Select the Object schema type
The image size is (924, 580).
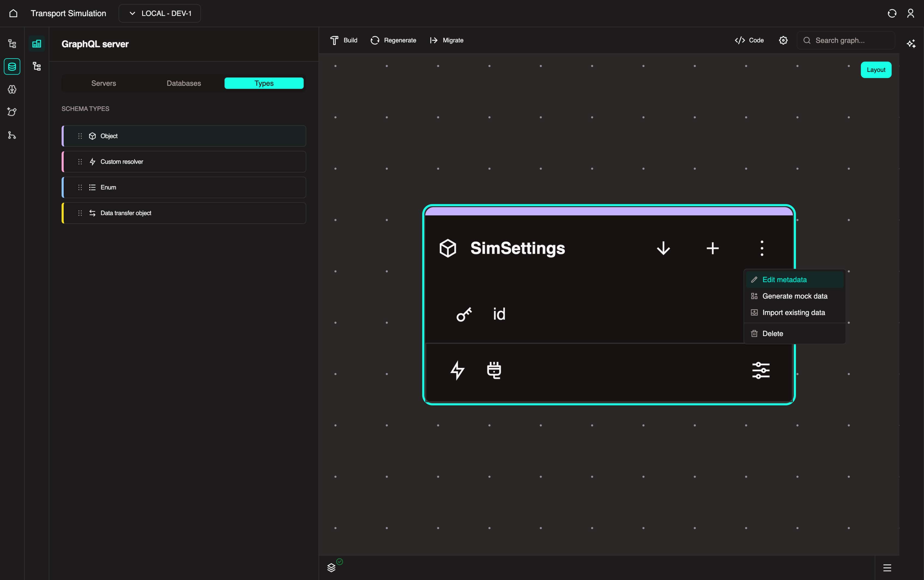tap(184, 136)
